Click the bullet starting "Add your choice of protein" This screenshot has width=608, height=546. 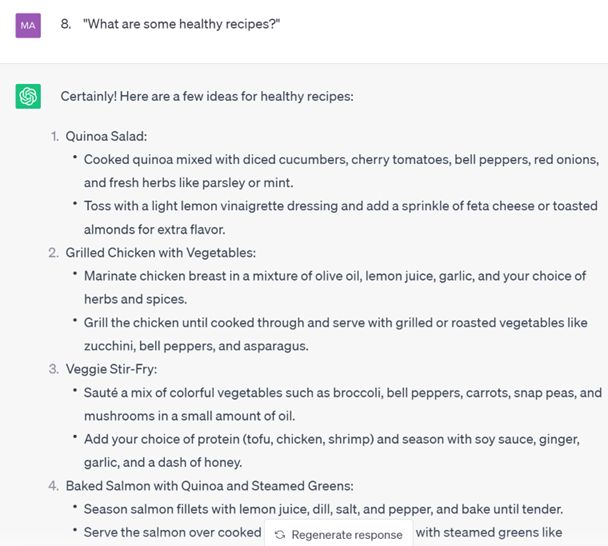point(331,439)
